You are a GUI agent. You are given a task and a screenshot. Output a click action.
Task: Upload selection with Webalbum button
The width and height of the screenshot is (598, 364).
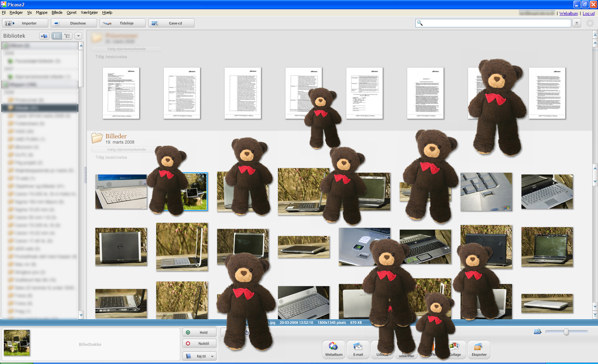[x=334, y=349]
